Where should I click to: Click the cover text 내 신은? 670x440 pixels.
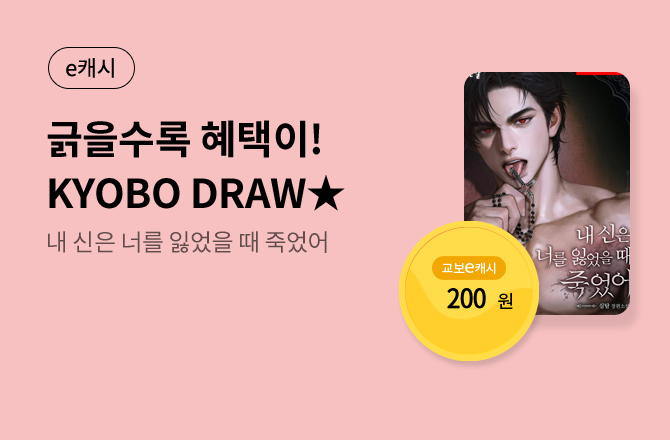pyautogui.click(x=603, y=235)
